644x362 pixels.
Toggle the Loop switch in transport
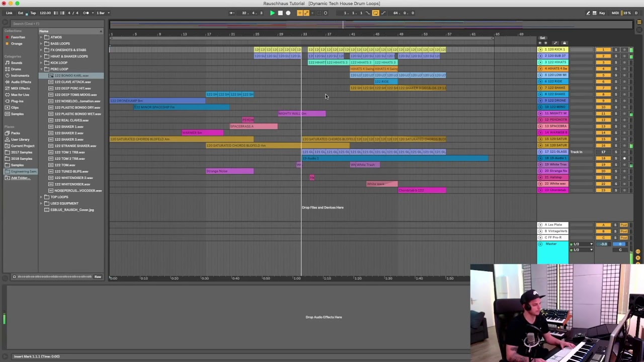click(x=375, y=13)
